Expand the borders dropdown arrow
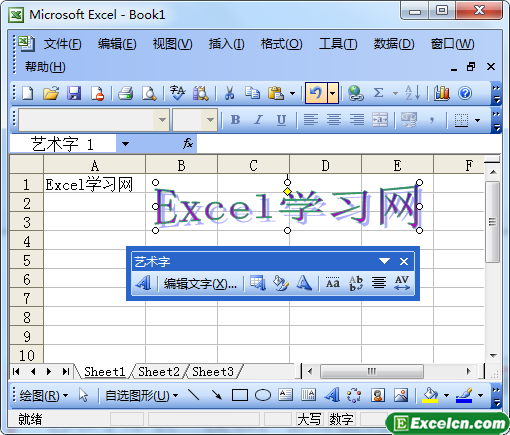The height and width of the screenshot is (435, 510). click(477, 120)
